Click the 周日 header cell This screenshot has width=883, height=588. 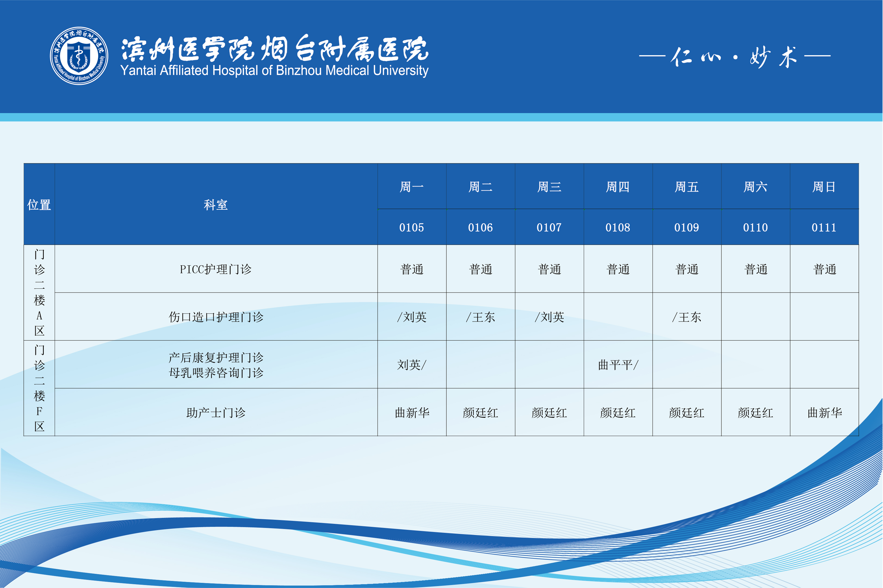point(824,187)
